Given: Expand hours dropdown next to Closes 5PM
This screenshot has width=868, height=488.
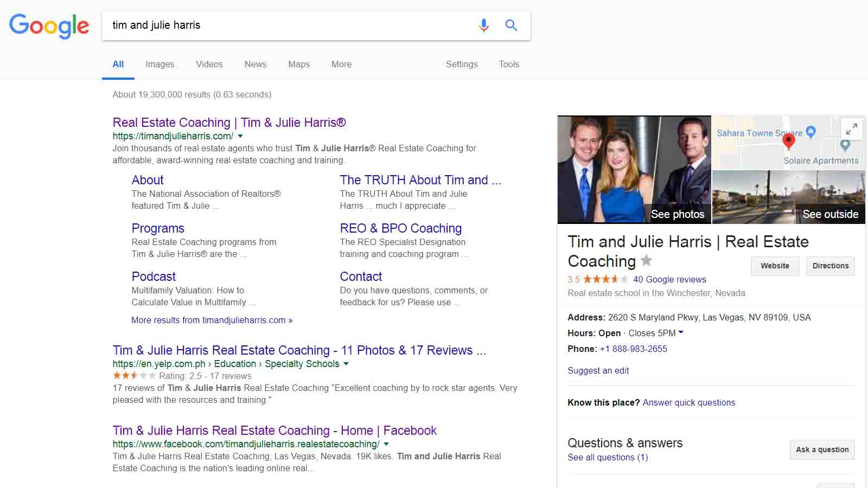Looking at the screenshot, I should pos(681,332).
